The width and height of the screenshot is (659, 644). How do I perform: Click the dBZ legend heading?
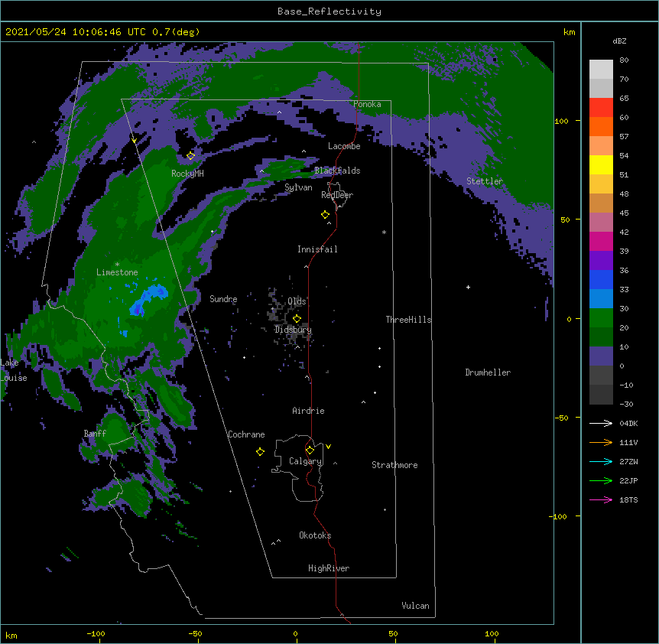click(x=619, y=41)
